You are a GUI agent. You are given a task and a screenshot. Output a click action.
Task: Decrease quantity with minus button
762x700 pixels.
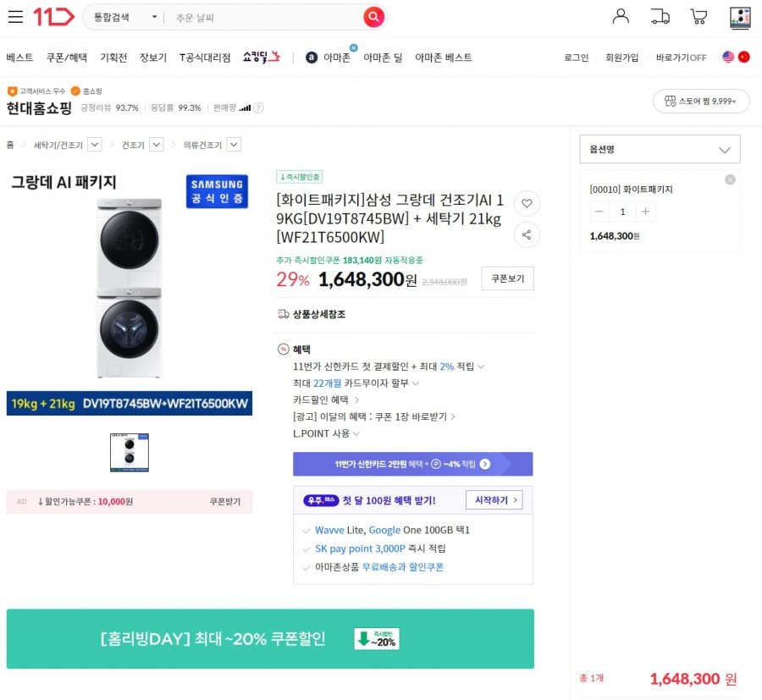coord(599,212)
